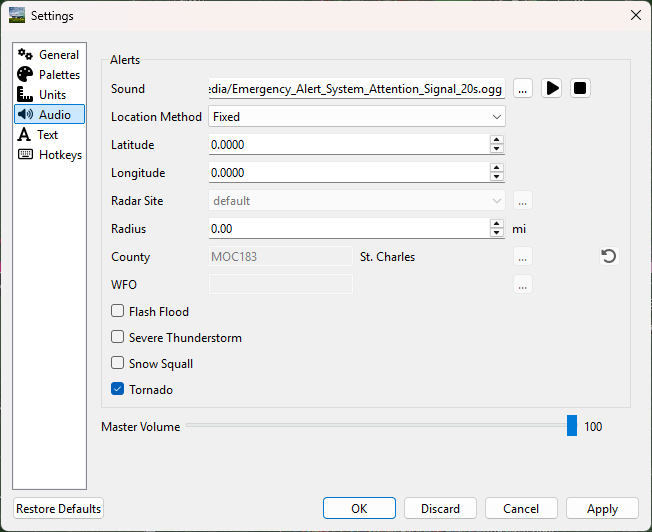Viewport: 652px width, 532px height.
Task: Click the County MOC183 field
Action: tap(281, 256)
